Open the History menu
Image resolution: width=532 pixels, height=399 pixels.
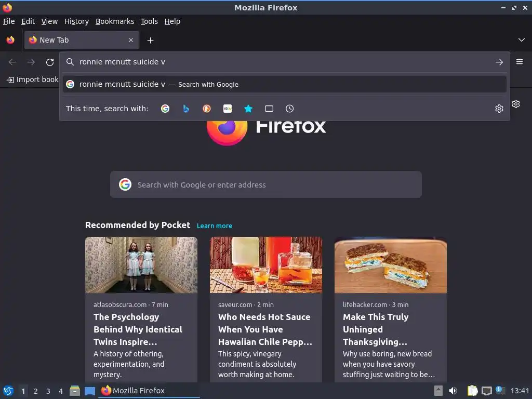coord(77,21)
